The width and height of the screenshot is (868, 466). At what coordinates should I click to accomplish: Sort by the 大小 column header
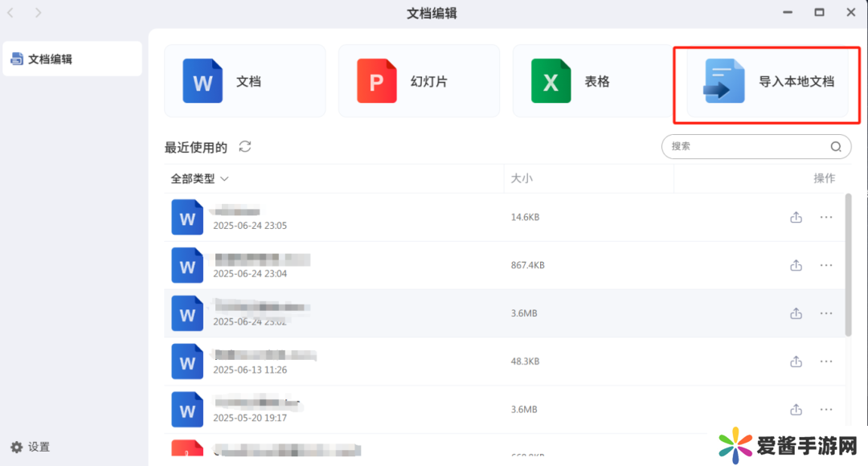tap(522, 178)
